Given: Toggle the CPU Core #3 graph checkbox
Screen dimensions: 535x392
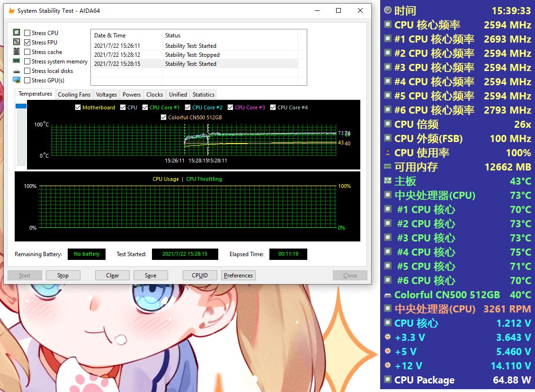Looking at the screenshot, I should (x=230, y=107).
